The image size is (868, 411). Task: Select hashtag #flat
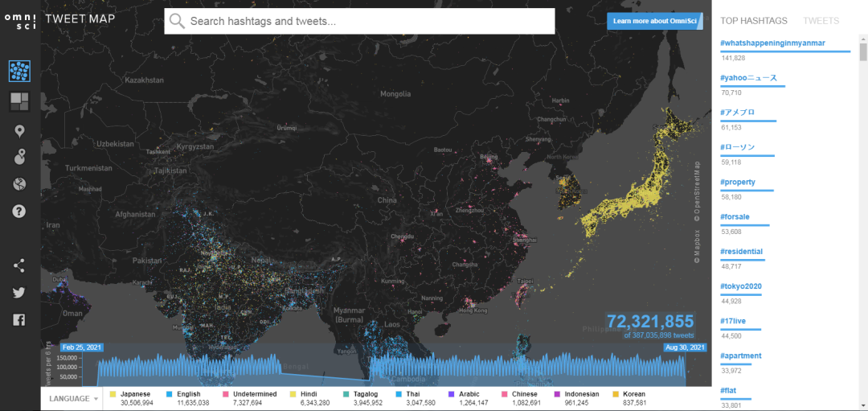pyautogui.click(x=727, y=391)
